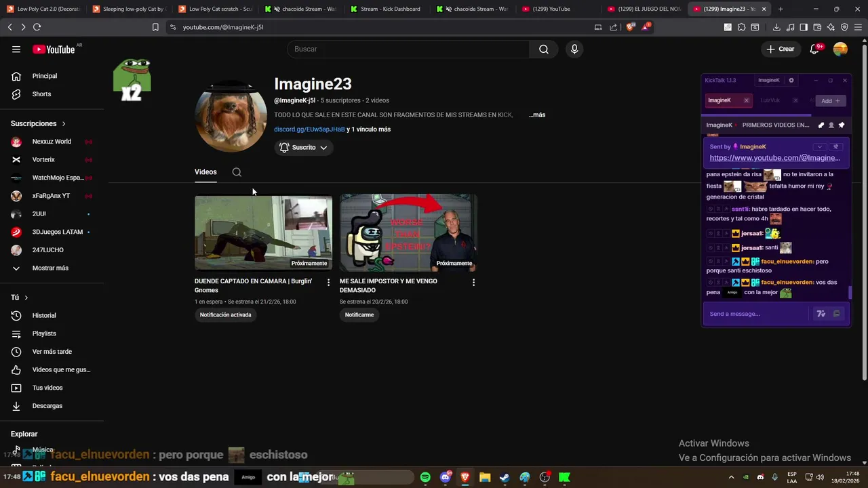Switch to EL JUEGO DEL NOM browser tab
This screenshot has width=868, height=488.
coord(643,9)
